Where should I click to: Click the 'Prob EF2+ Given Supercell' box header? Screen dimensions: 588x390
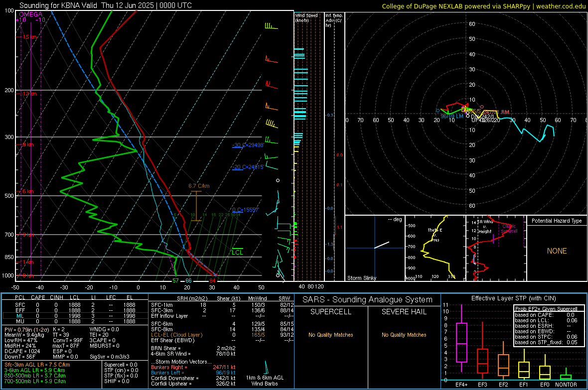coord(546,309)
